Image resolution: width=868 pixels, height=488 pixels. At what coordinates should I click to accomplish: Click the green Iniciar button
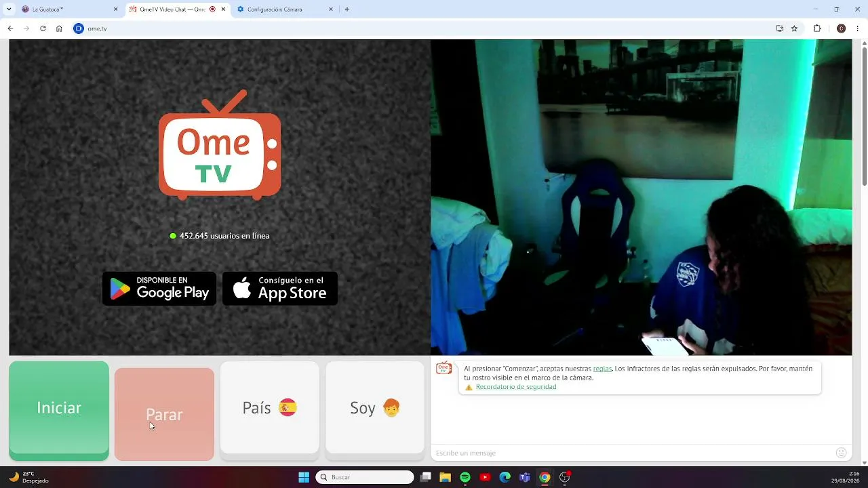coord(59,411)
